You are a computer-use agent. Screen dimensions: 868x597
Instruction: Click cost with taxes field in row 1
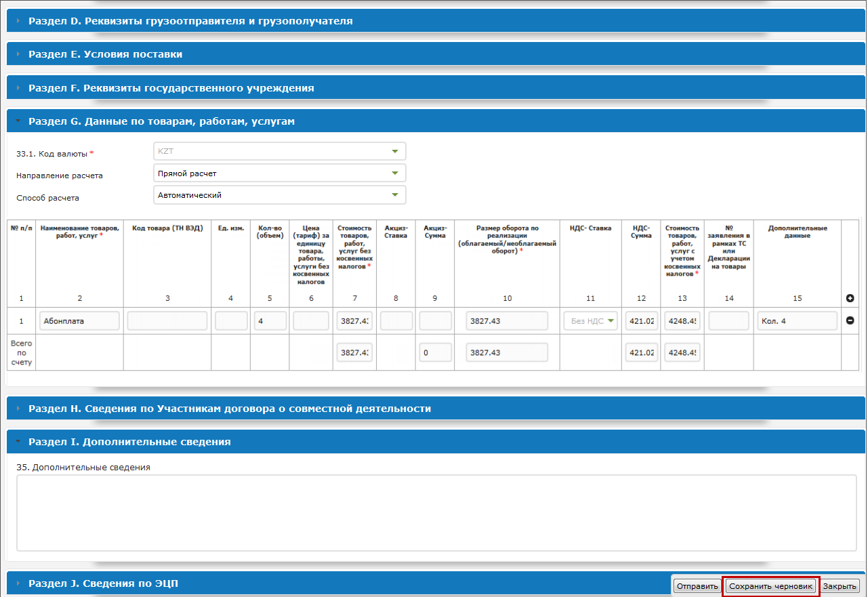(682, 321)
